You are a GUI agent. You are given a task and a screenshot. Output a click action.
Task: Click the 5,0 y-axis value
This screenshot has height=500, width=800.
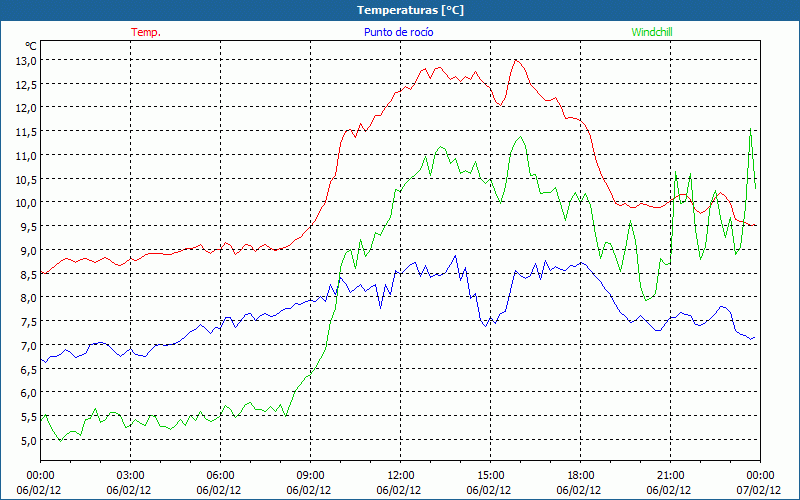pyautogui.click(x=28, y=440)
